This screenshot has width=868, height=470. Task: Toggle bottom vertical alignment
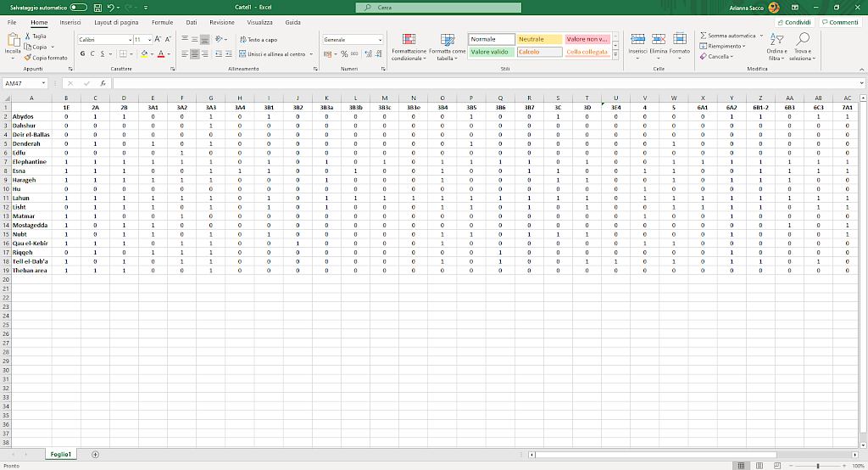point(205,39)
